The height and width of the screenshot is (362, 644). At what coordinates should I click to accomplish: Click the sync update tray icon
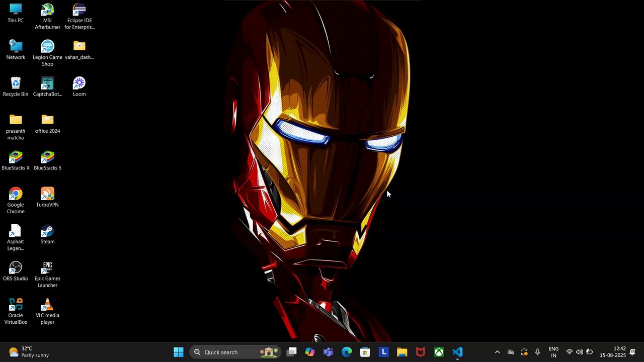click(x=524, y=352)
